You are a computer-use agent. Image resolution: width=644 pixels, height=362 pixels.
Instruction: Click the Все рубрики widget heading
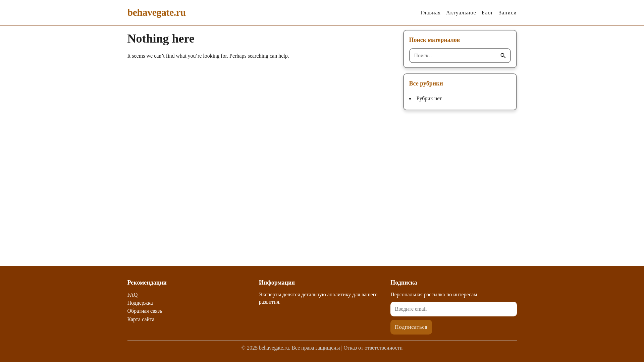(x=426, y=83)
